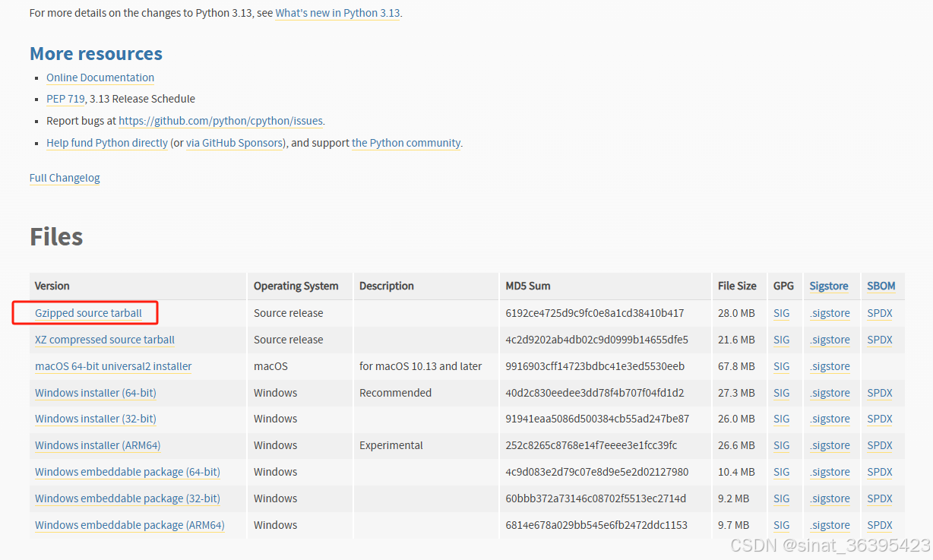Screen dimensions: 933x560
Task: Open SPDX link for XZ compressed tarball
Action: (880, 340)
